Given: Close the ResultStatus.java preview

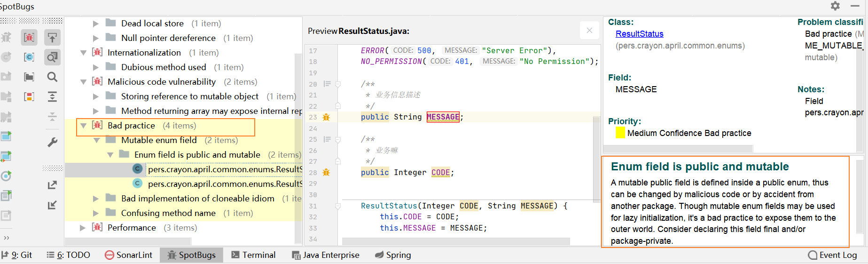Looking at the screenshot, I should click(589, 31).
